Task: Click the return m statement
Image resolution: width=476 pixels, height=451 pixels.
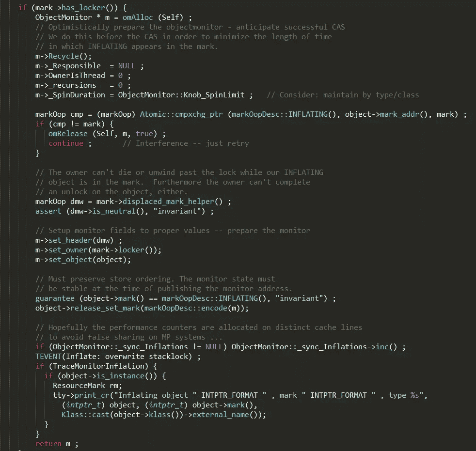Action: point(56,444)
